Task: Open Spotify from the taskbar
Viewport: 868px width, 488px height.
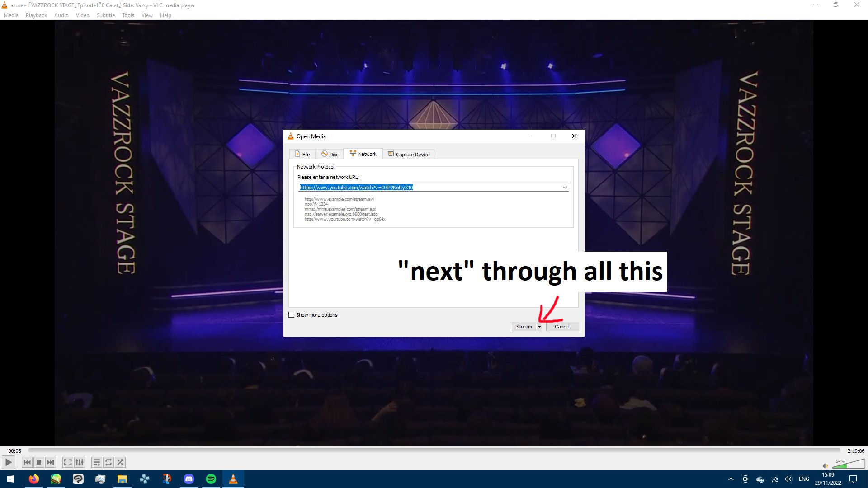Action: pyautogui.click(x=211, y=479)
